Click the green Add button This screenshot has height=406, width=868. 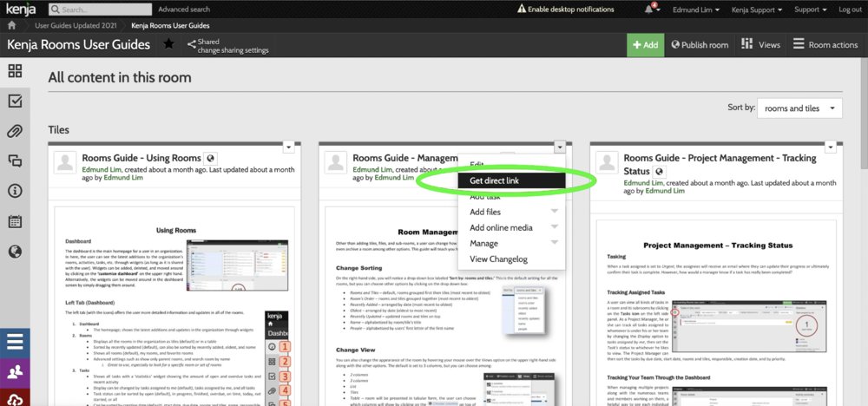[646, 45]
